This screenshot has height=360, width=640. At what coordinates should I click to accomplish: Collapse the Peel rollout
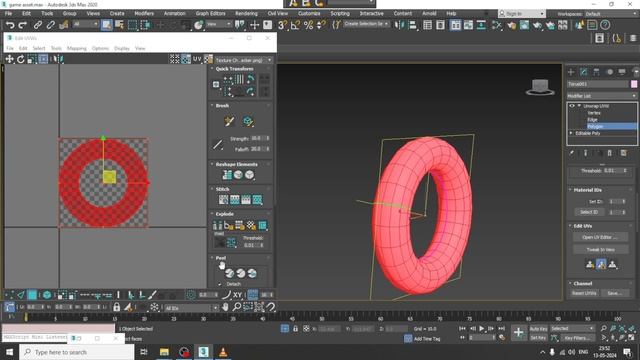tap(212, 258)
